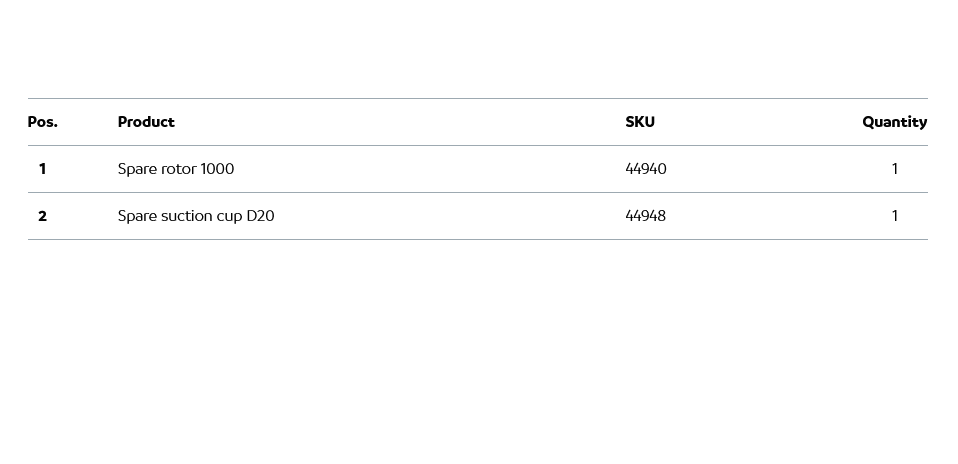This screenshot has height=464, width=958.
Task: Click the Quantity column header
Action: pyautogui.click(x=894, y=122)
